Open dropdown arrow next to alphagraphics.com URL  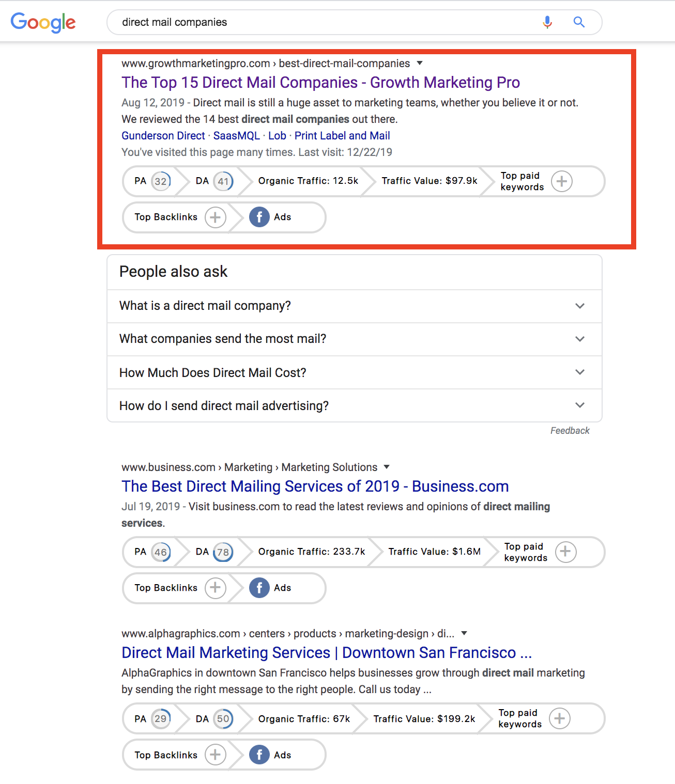(x=464, y=633)
